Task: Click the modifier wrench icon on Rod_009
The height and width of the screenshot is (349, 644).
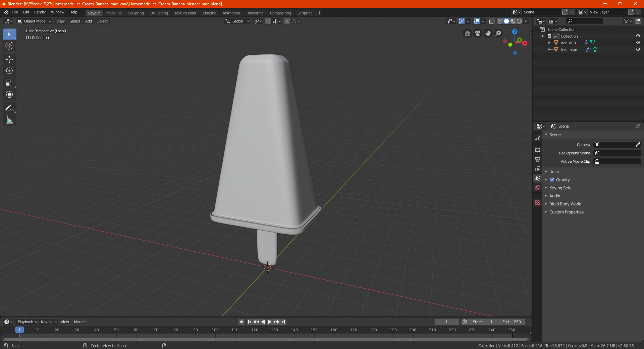Action: click(x=586, y=43)
